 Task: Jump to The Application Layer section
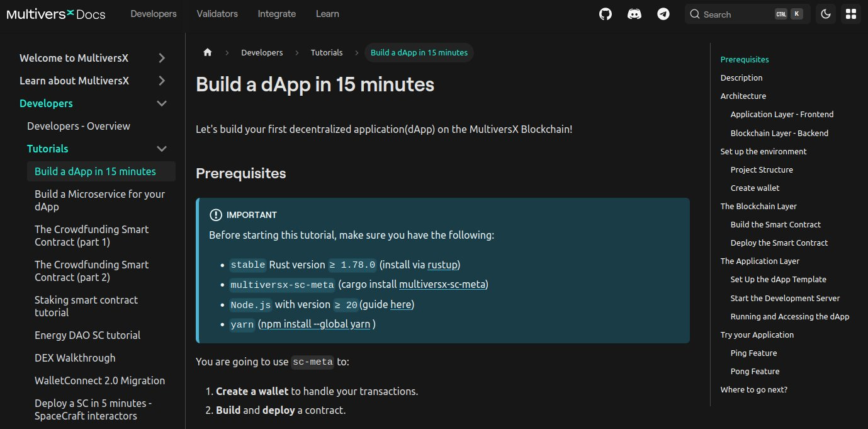click(760, 261)
